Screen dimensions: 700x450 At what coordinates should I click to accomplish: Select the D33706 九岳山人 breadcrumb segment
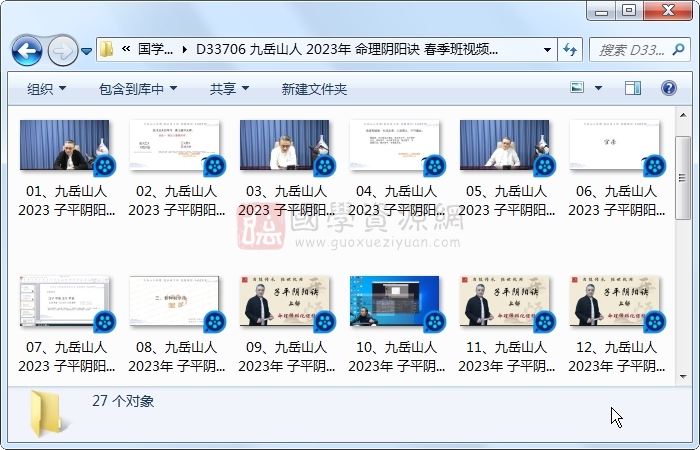346,49
